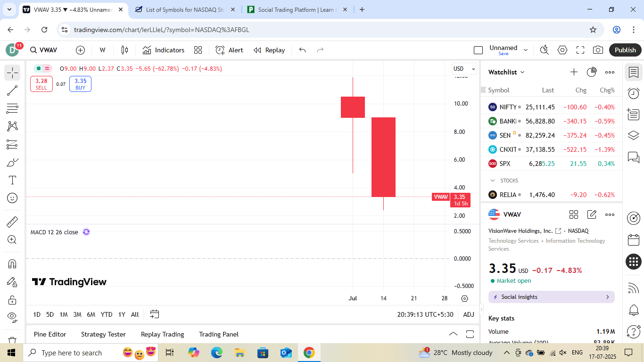Select the trend line drawing tool
Screen dimensions: 644x362
pos(12,90)
